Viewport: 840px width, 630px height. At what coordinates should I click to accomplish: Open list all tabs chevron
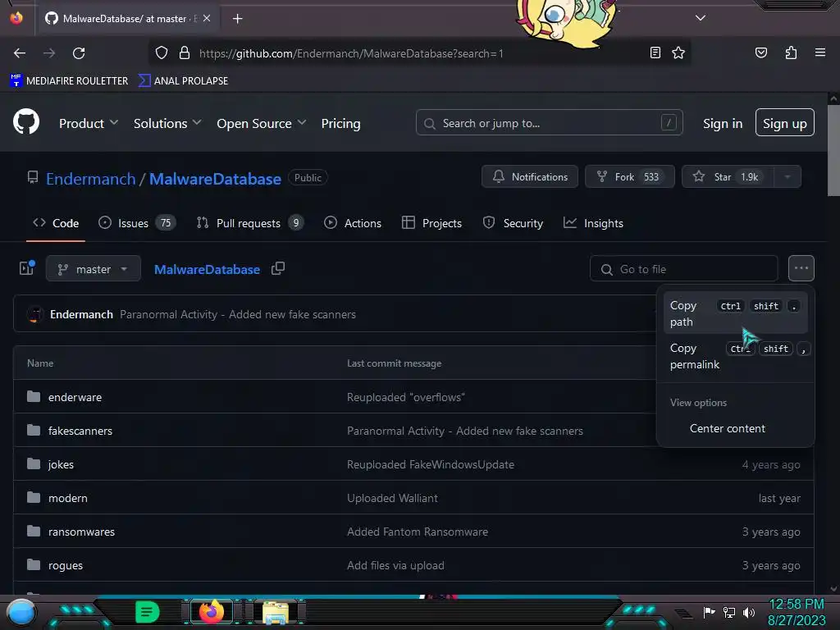click(x=701, y=18)
